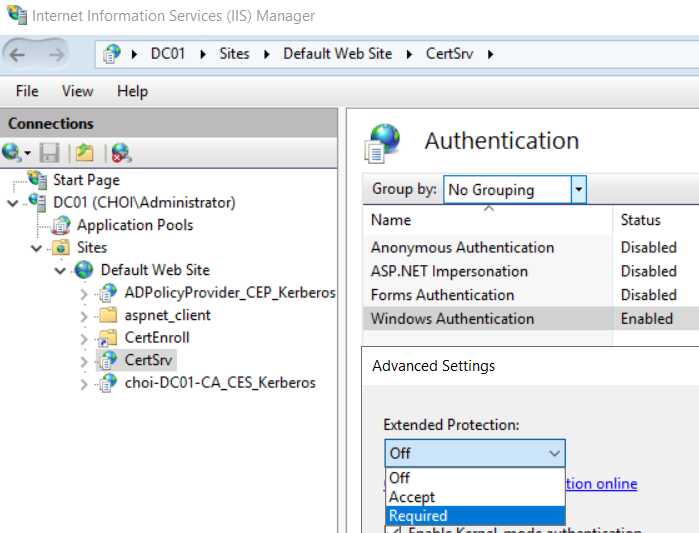Click DC01 in the breadcrumb path
The image size is (699, 533).
click(168, 53)
